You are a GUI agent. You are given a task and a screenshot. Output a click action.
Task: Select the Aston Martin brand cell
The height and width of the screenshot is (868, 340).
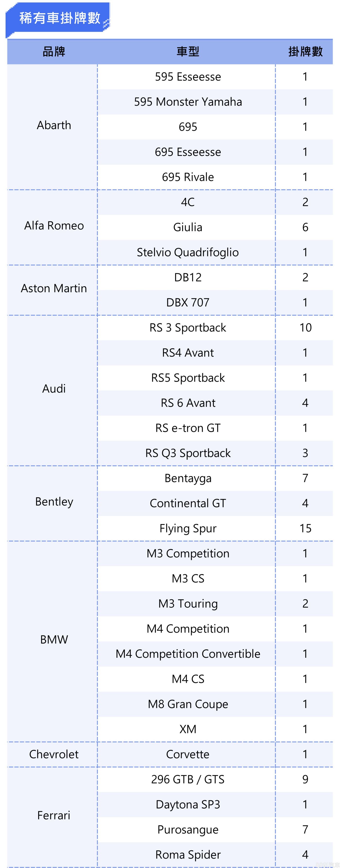click(54, 288)
